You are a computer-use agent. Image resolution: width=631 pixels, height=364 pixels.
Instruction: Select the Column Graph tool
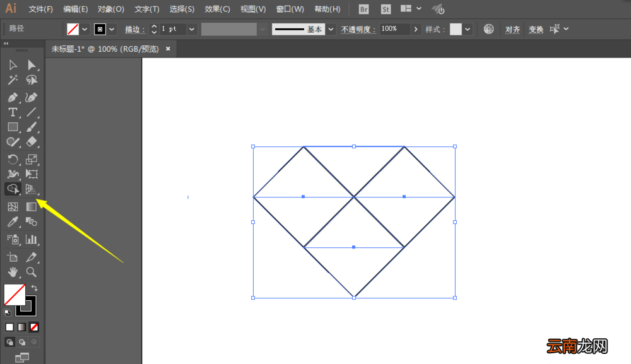pyautogui.click(x=32, y=240)
